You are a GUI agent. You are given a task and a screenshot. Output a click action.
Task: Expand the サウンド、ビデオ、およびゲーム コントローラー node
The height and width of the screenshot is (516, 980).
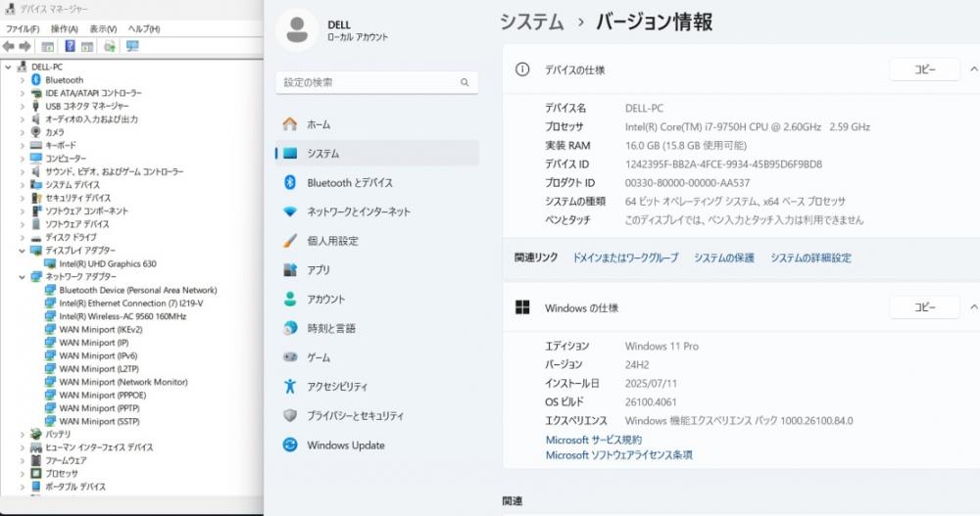[22, 171]
